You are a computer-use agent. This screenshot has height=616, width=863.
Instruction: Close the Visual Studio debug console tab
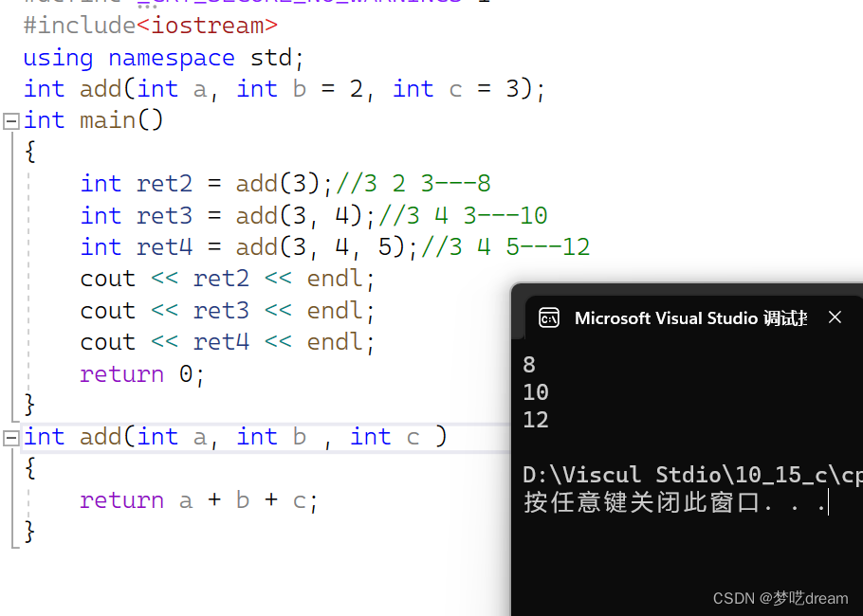(835, 317)
